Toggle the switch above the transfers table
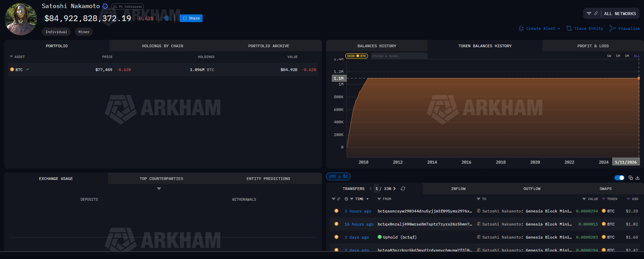The image size is (644, 259). (x=619, y=178)
